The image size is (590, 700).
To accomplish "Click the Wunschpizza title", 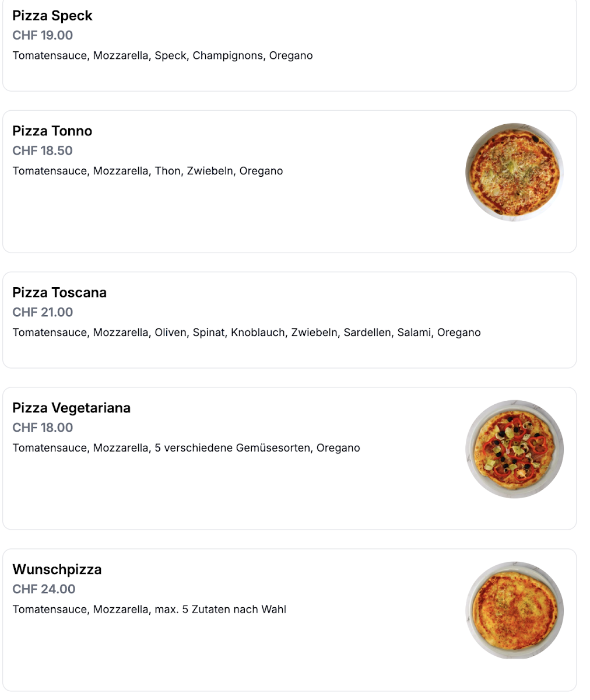I will pyautogui.click(x=57, y=570).
